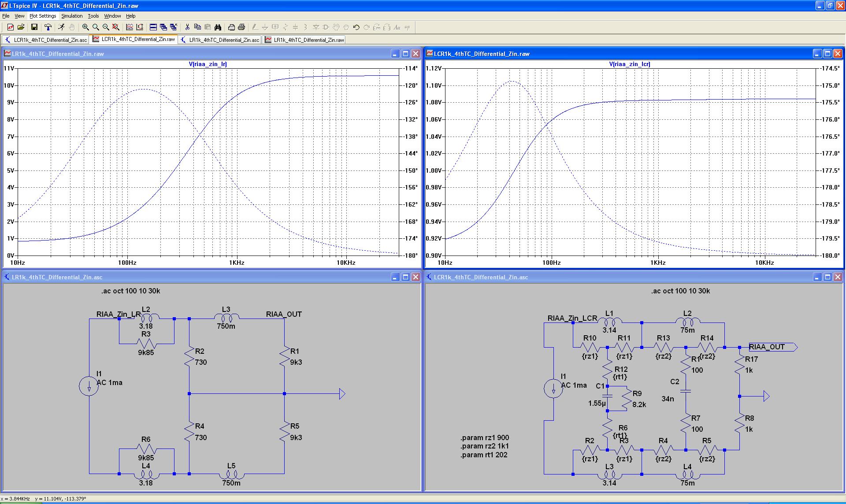The height and width of the screenshot is (504, 846).
Task: Click the Zoom Full Extents icon
Action: click(116, 27)
